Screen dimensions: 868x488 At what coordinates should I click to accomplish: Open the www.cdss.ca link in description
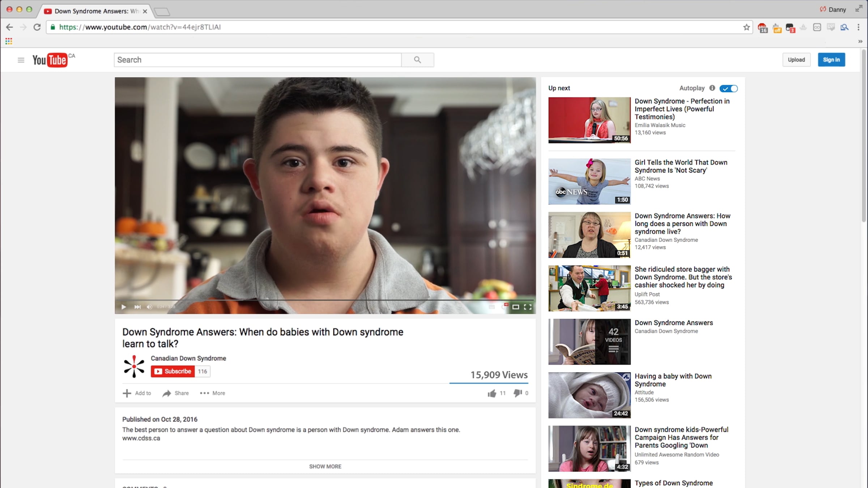click(141, 438)
